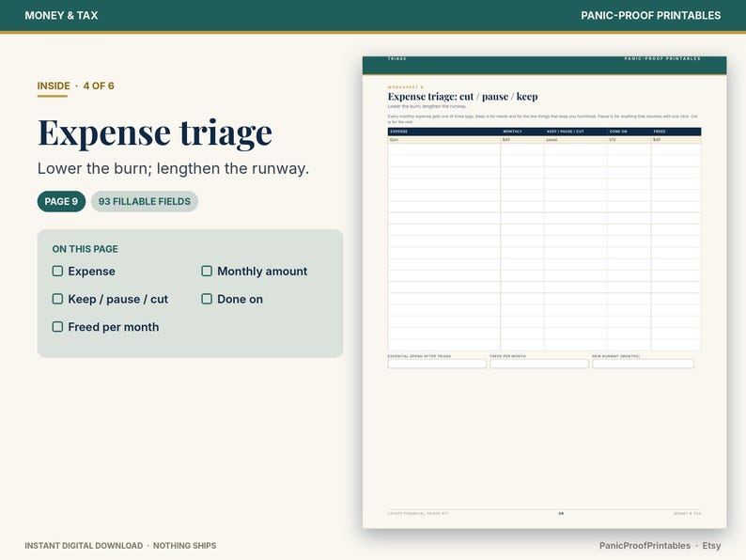Click the 93 FILLABLE FIELDS badge

click(x=145, y=201)
